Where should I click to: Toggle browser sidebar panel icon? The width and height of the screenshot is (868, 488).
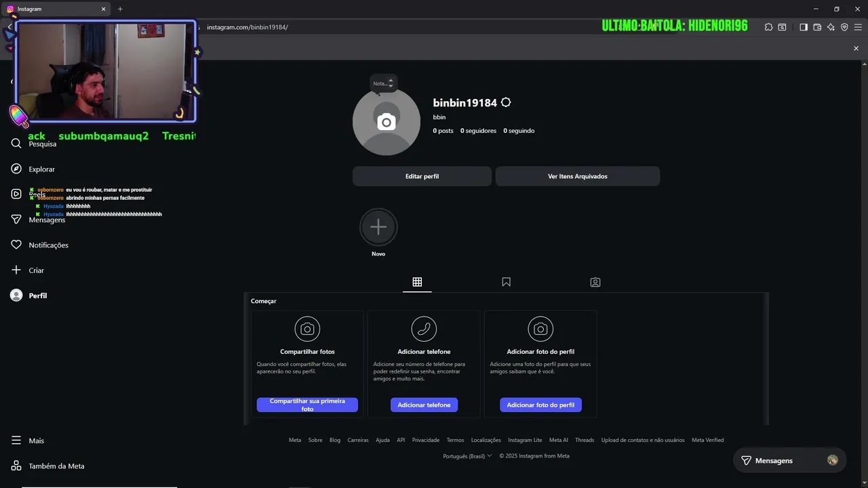(x=804, y=27)
